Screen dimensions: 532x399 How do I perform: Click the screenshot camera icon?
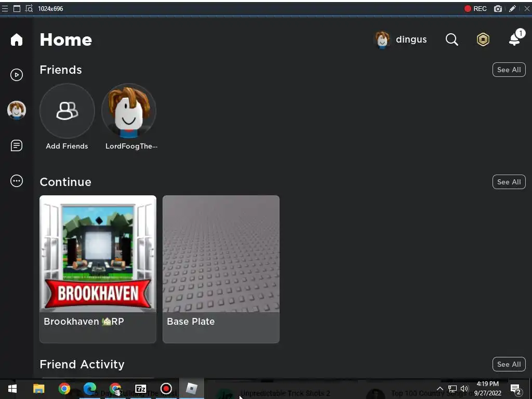pyautogui.click(x=498, y=8)
